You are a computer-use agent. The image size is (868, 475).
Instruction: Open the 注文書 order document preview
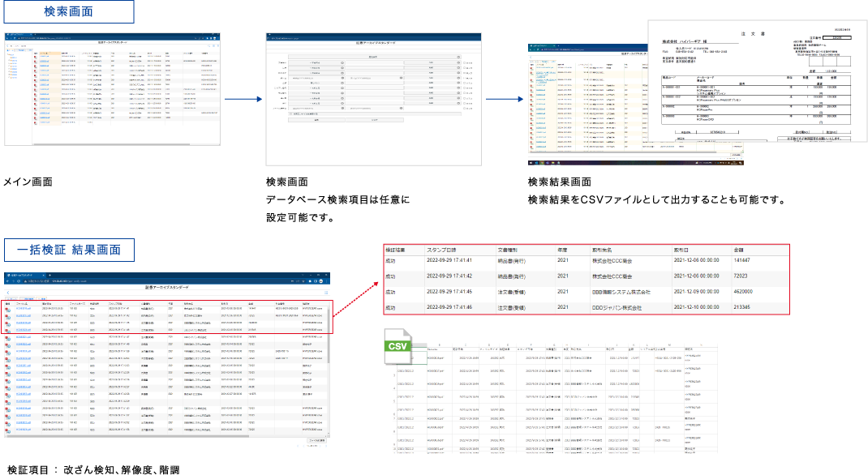pyautogui.click(x=758, y=81)
